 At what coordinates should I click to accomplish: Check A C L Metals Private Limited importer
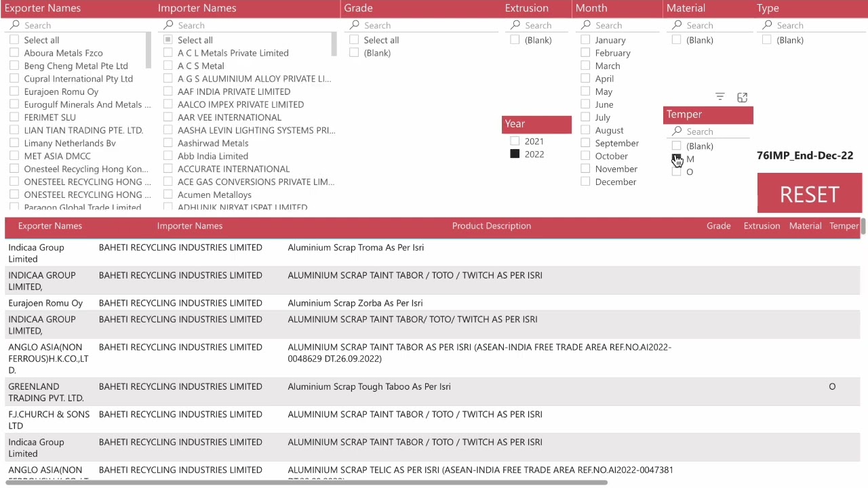pyautogui.click(x=167, y=53)
